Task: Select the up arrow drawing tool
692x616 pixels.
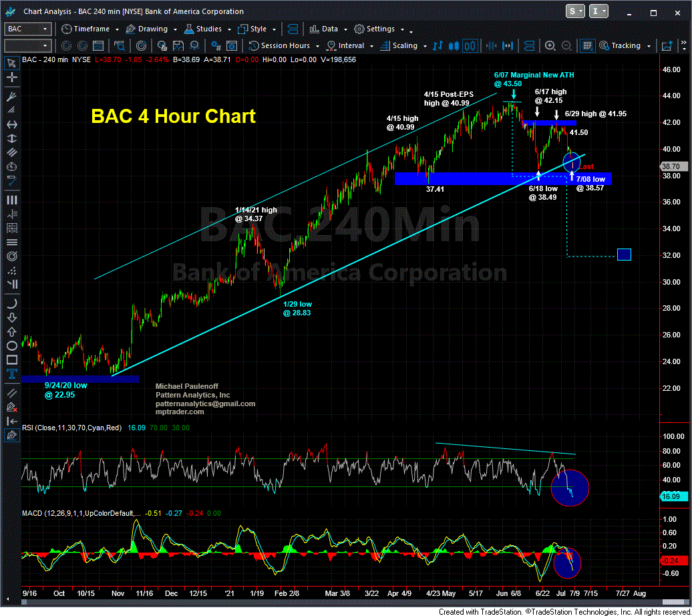Action: [12, 331]
